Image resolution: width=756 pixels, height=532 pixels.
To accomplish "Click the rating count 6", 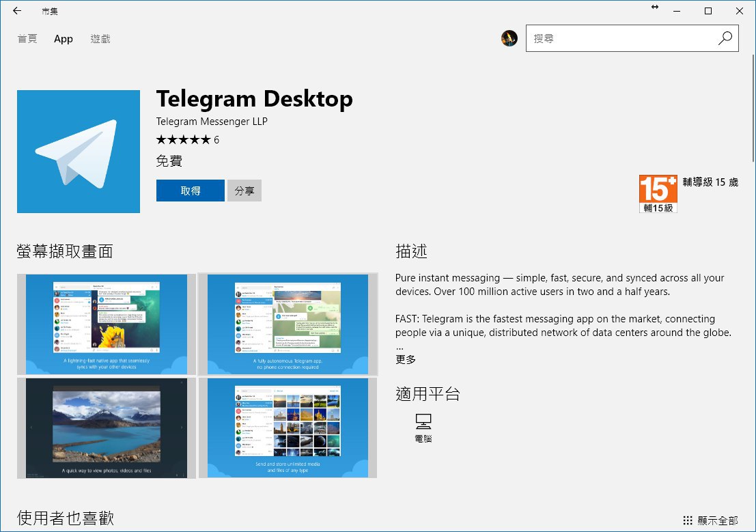I will pyautogui.click(x=216, y=140).
